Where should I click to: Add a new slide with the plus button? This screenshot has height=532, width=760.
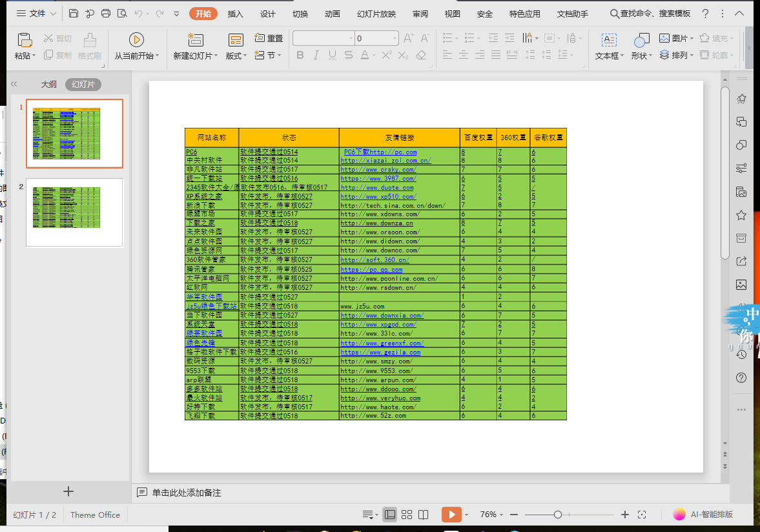(x=68, y=491)
